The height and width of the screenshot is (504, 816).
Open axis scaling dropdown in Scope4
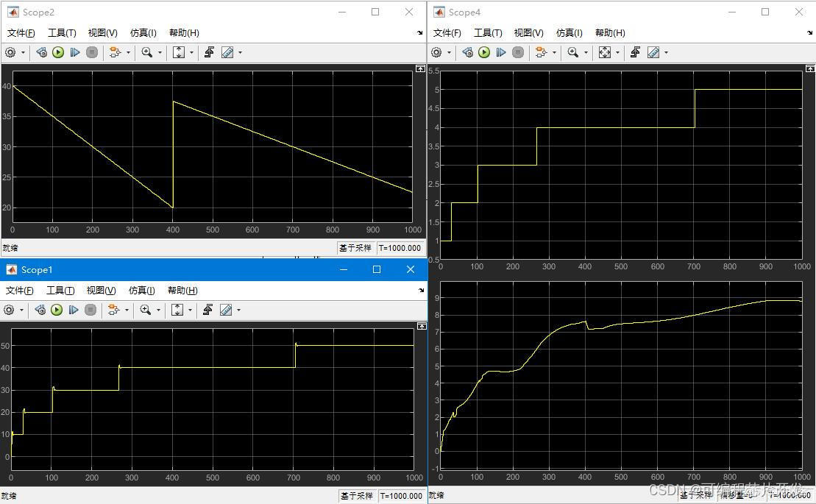(618, 52)
